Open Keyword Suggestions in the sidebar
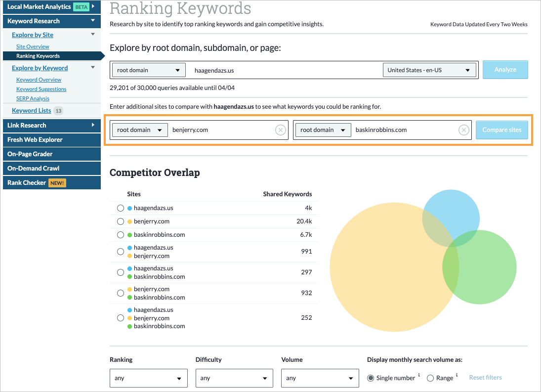Screen dimensions: 541x392 41,88
